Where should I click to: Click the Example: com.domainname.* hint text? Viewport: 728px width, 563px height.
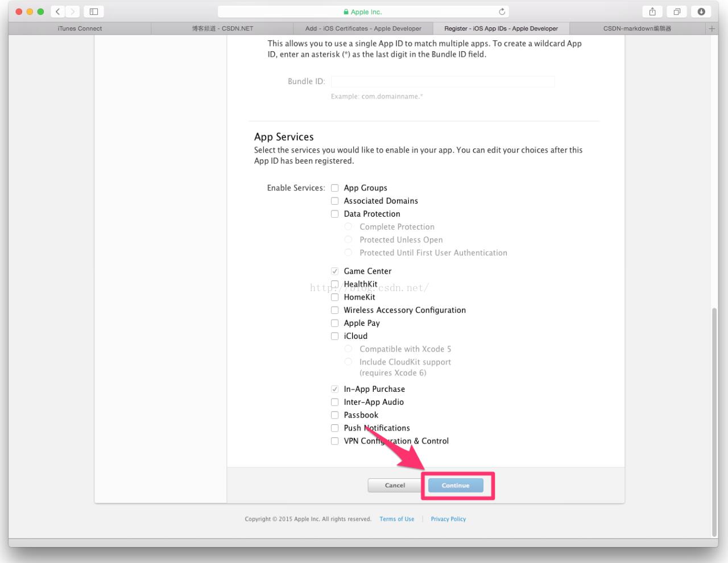click(377, 96)
